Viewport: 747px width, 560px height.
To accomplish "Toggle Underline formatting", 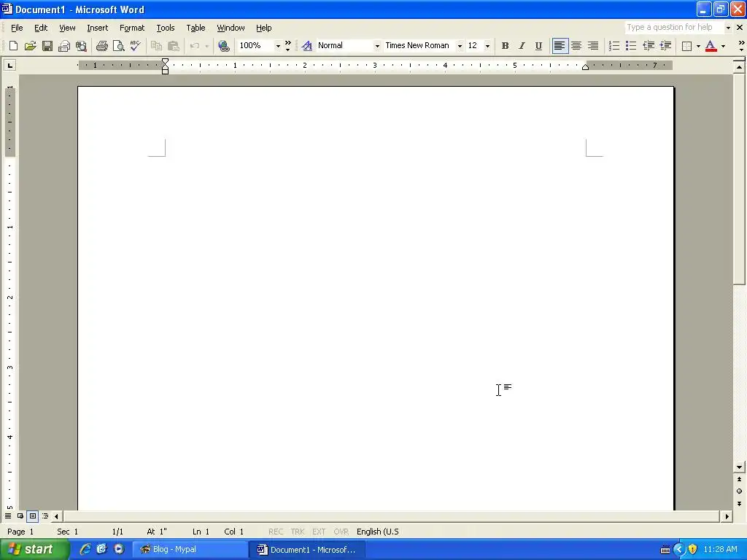I will [538, 46].
